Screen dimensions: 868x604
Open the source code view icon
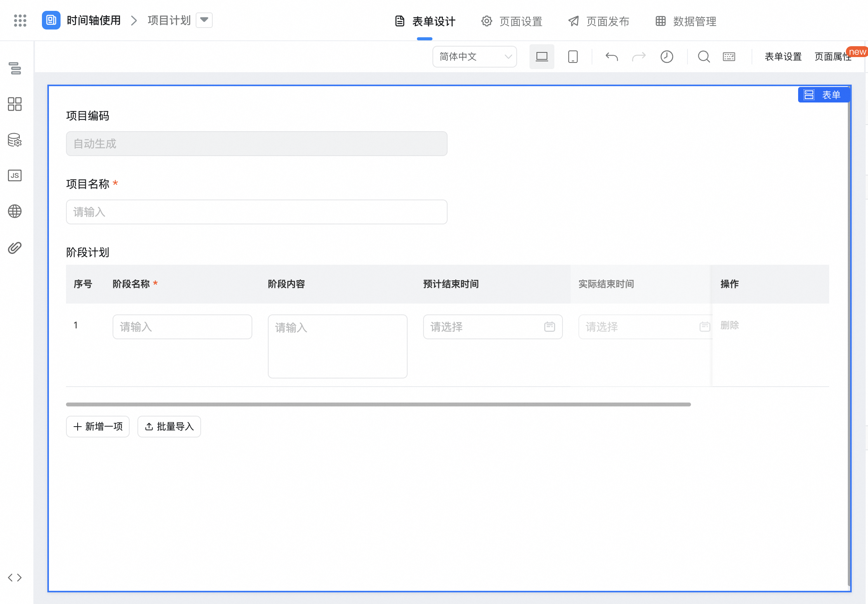[x=15, y=578]
